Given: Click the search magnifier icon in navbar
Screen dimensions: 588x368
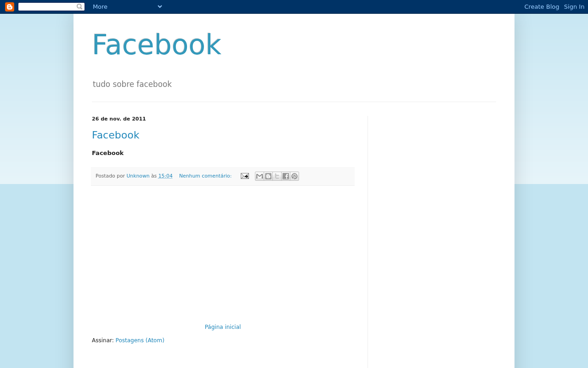Looking at the screenshot, I should (79, 7).
